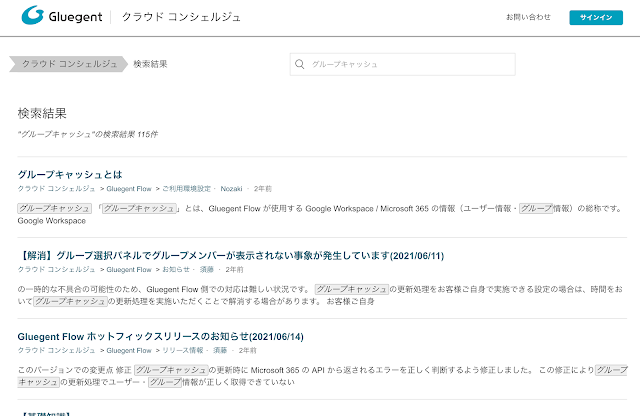Screen dimensions: 640x416
Task: Open the お問い合わせ contact link
Action: click(x=528, y=17)
